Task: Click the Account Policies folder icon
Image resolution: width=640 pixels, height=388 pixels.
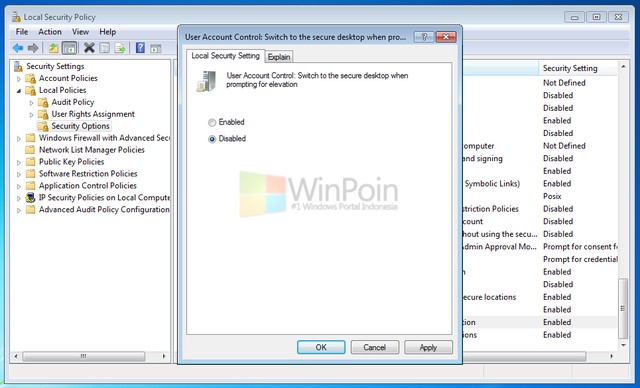Action: 31,78
